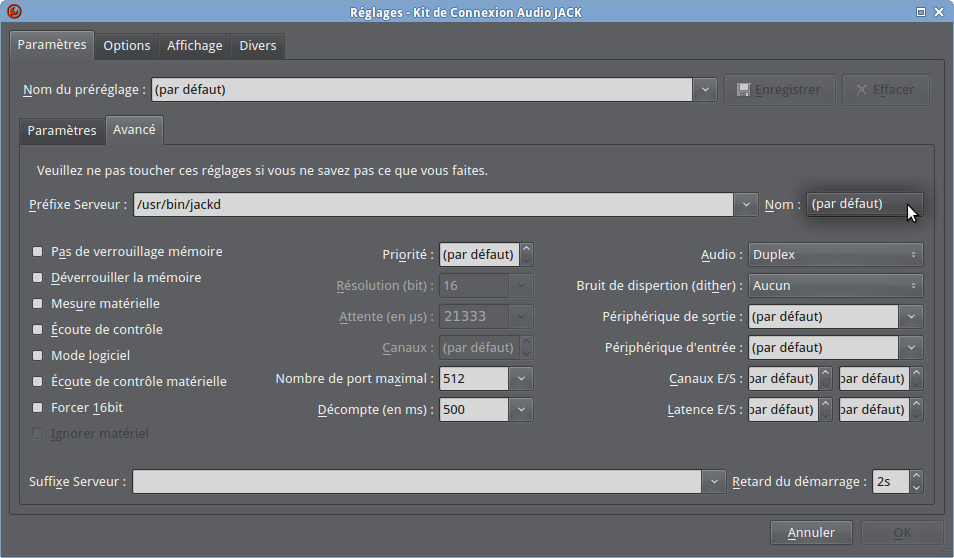Click the floppy disk icon on Enregistrer
The height and width of the screenshot is (558, 954).
tap(743, 90)
